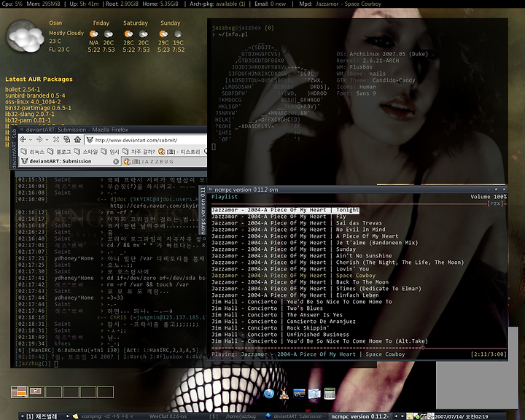
Task: Click the Sunday forecast night moon icon
Action: click(178, 34)
